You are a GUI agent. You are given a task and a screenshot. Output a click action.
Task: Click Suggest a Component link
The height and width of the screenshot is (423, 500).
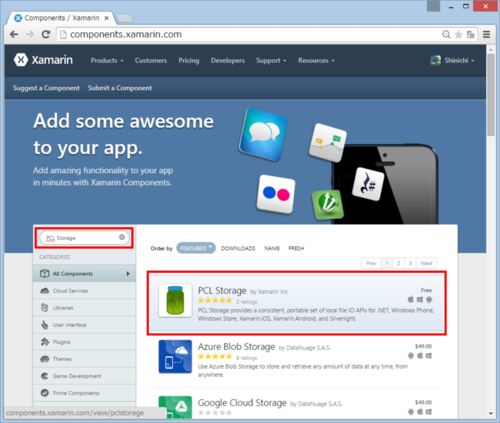[x=46, y=88]
